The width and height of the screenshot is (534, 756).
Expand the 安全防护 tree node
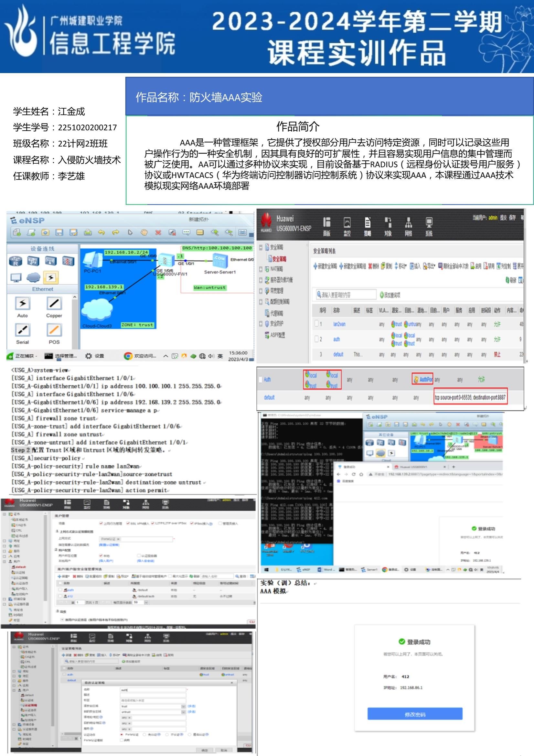[261, 324]
